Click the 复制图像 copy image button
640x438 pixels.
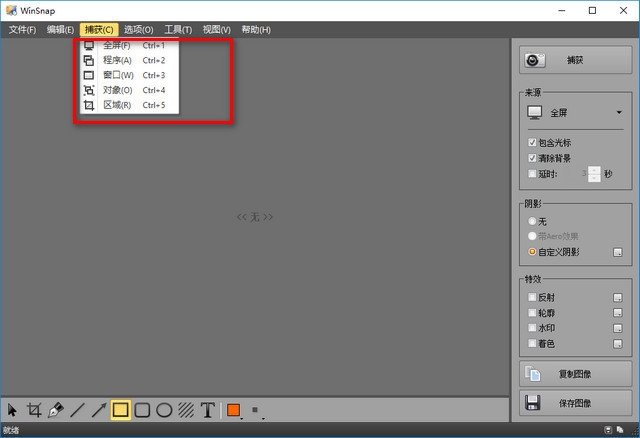click(575, 374)
